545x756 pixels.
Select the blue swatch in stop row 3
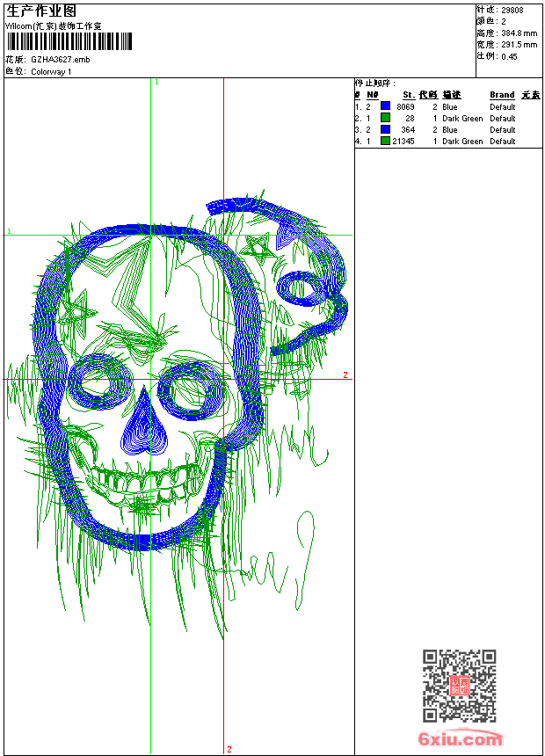coord(385,129)
